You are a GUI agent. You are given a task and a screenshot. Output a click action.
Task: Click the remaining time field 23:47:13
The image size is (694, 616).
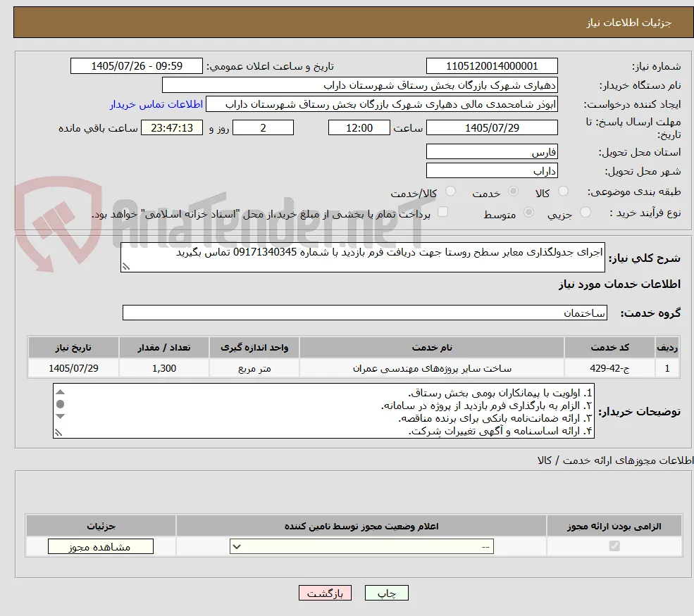tap(172, 128)
